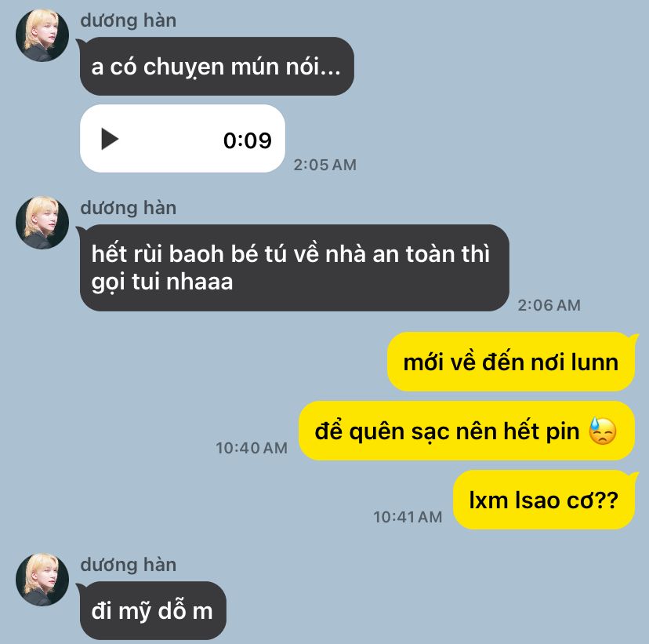Tap the "đi mỹ dỗ m" message bubble
Image resolution: width=649 pixels, height=644 pixels.
(152, 611)
